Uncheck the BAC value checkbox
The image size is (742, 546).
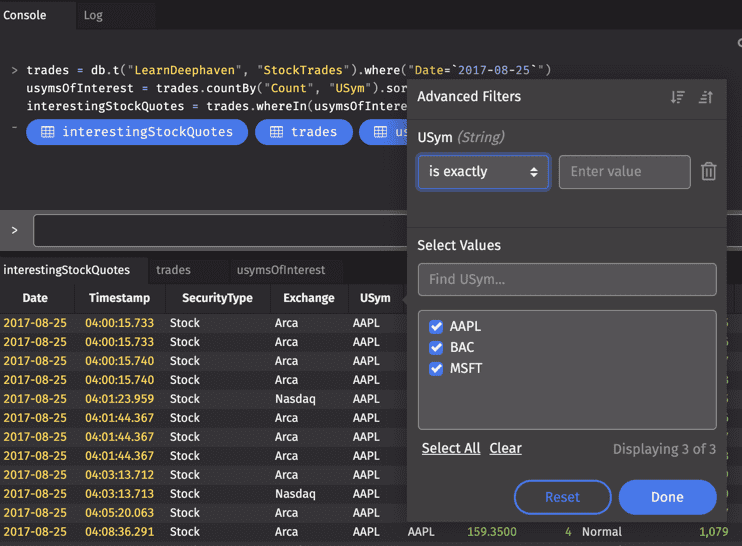tap(436, 348)
